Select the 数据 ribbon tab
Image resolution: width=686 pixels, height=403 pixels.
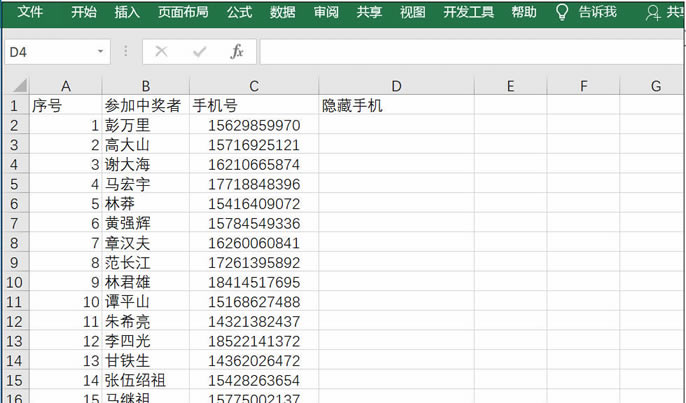point(283,12)
